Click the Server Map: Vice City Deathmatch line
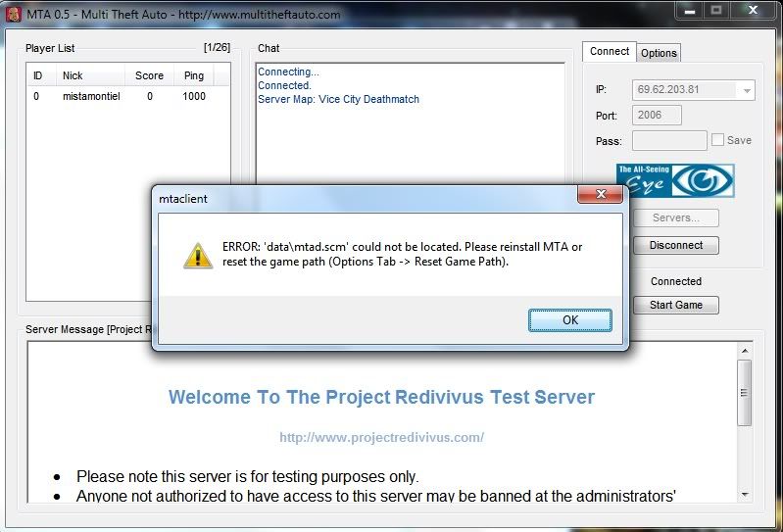Viewport: 783px width, 532px height. click(338, 99)
